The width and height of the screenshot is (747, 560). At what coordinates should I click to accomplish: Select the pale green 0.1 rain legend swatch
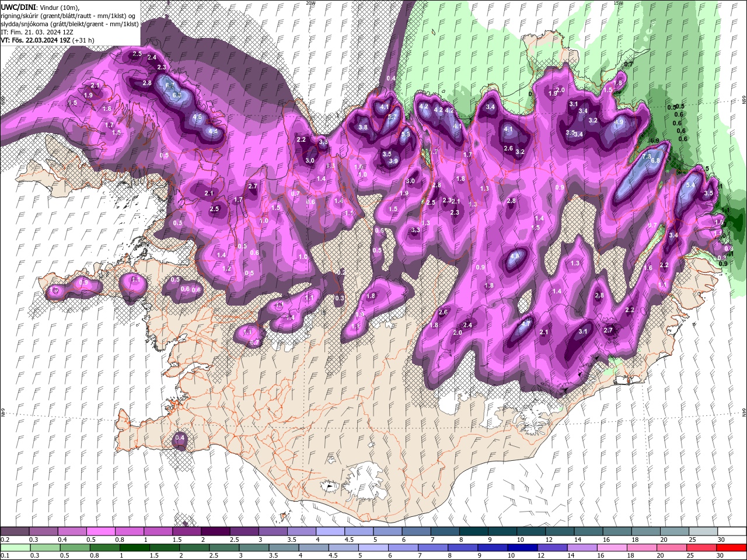pyautogui.click(x=16, y=548)
